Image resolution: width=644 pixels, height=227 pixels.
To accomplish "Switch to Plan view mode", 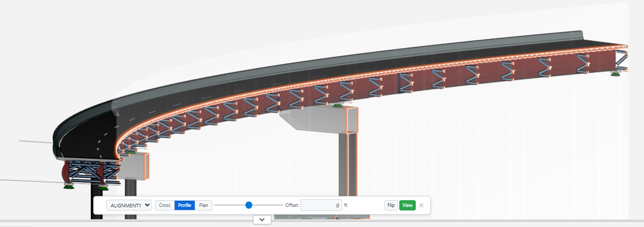I will click(x=204, y=205).
